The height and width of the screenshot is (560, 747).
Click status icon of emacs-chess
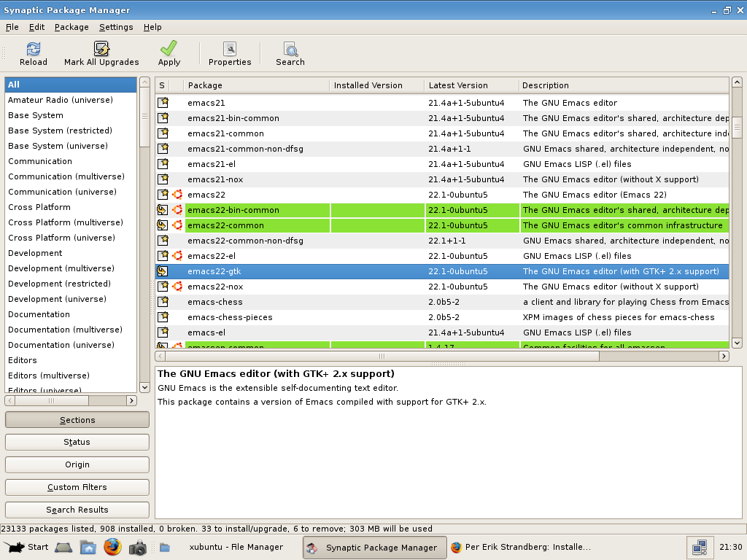click(163, 301)
